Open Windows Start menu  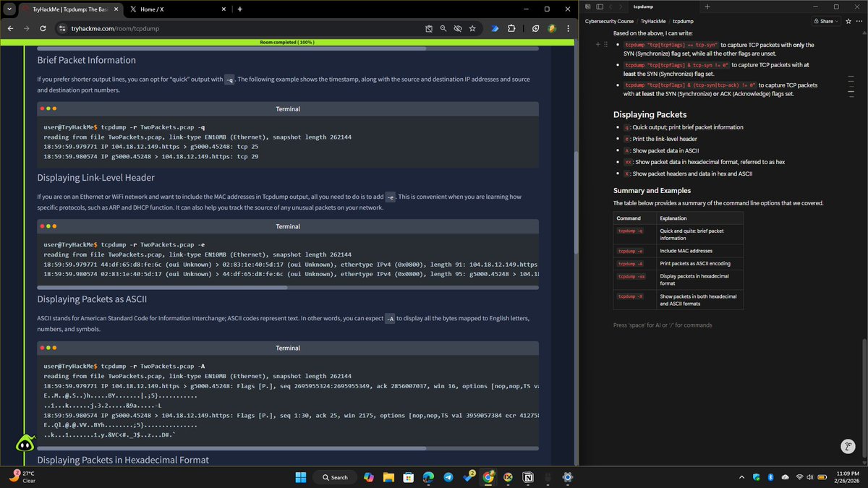tap(302, 477)
